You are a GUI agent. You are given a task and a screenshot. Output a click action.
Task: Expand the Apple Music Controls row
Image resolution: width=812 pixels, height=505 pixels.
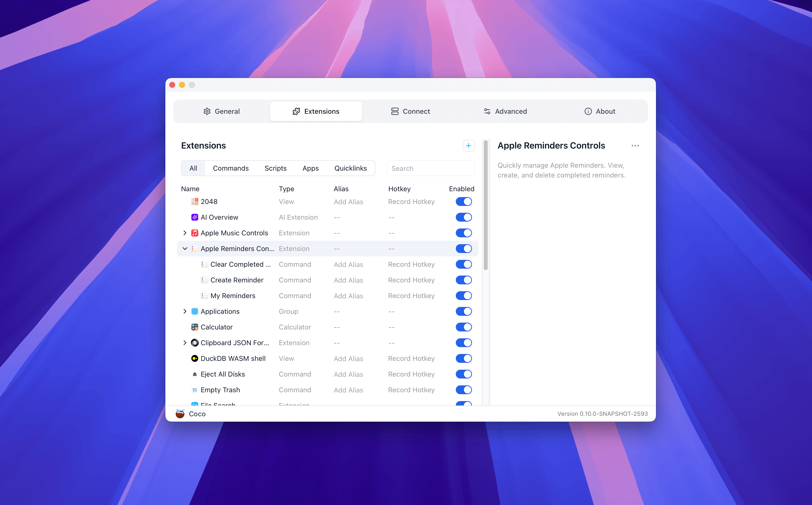(185, 233)
